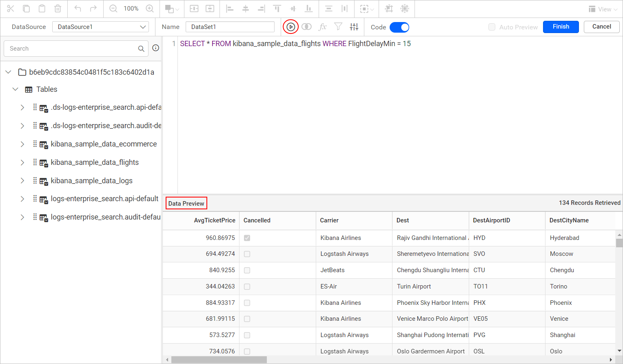623x364 pixels.
Task: Open the send to back/order dropdown
Action: click(x=172, y=9)
